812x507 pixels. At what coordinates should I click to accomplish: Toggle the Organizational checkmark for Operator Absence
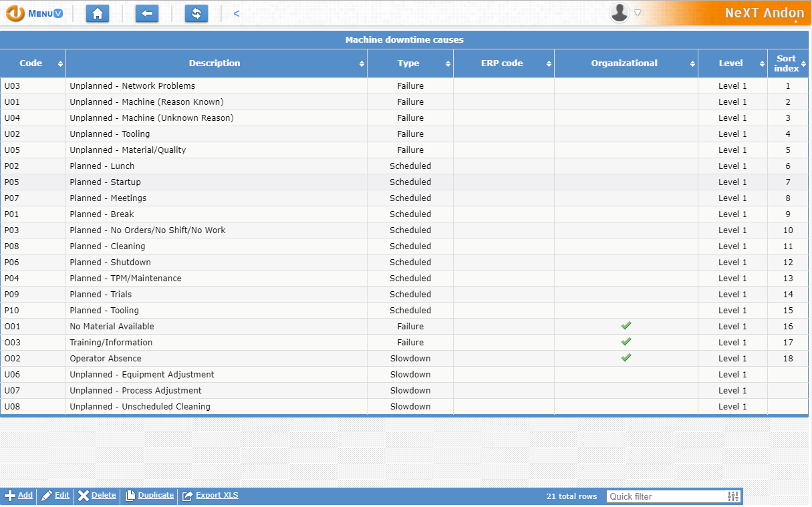point(626,357)
